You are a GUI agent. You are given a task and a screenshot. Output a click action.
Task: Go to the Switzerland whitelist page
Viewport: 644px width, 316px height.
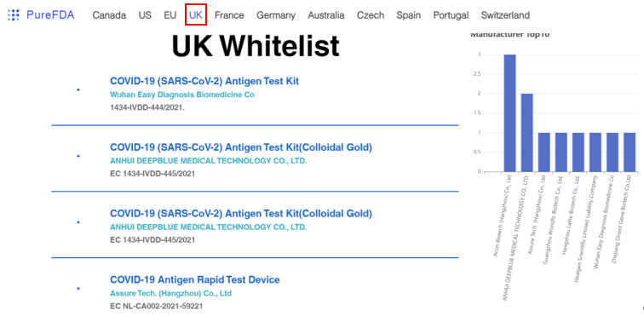506,15
